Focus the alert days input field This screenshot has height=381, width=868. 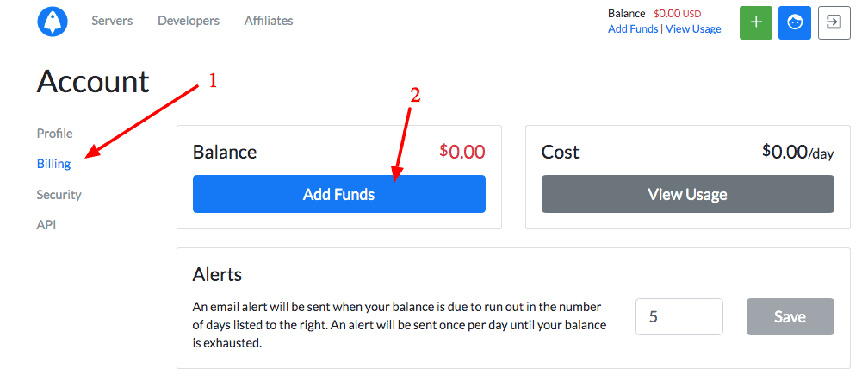[679, 316]
